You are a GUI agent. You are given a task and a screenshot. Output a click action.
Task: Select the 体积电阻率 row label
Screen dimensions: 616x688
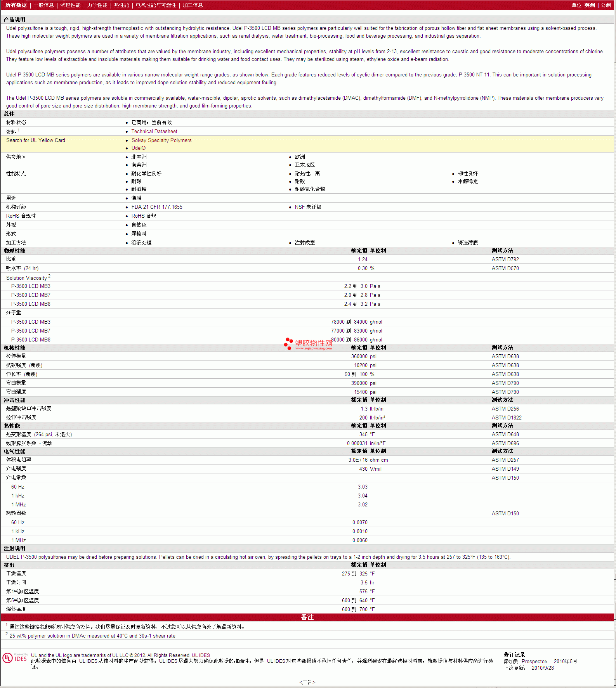pyautogui.click(x=19, y=460)
